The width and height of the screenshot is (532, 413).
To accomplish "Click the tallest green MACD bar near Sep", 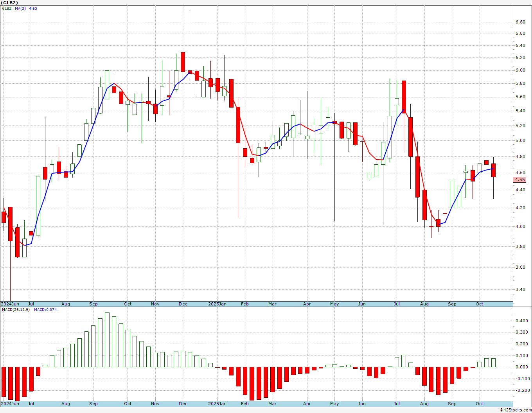I will (107, 339).
